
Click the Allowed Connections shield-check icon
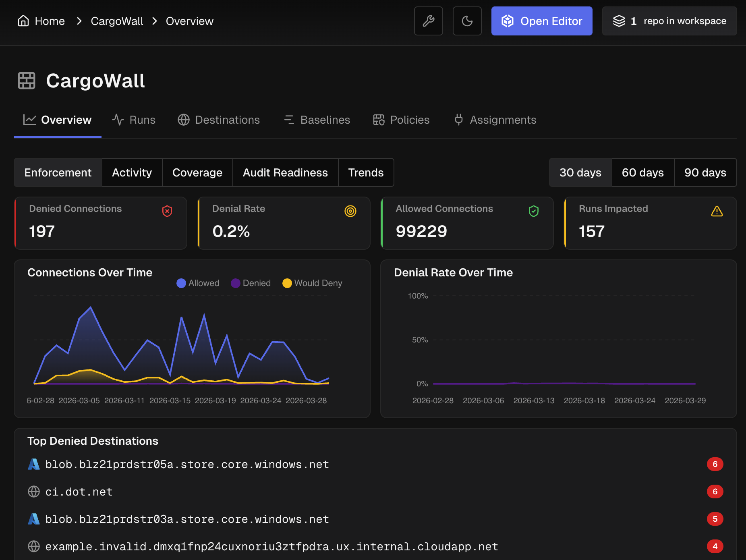pyautogui.click(x=534, y=211)
